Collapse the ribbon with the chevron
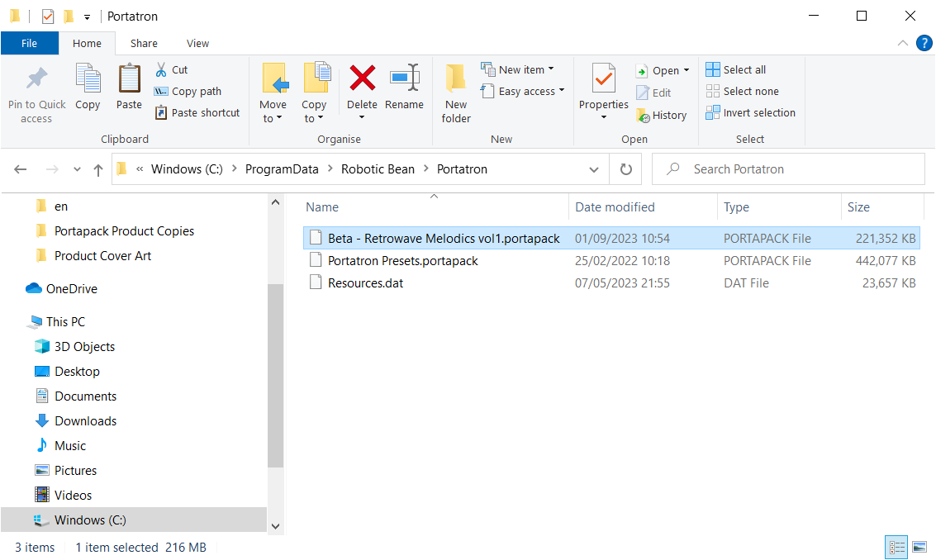This screenshot has width=936, height=560. pos(903,43)
